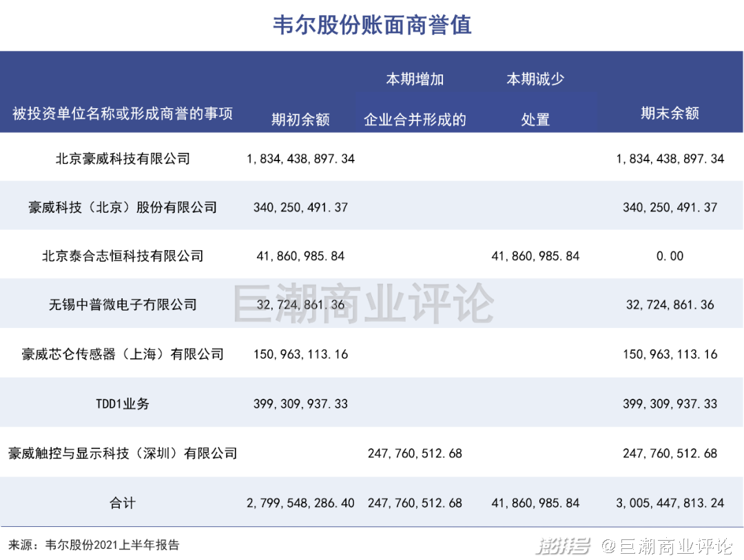Select the 期初余额 column header
Screen dimensions: 744x560
pos(300,119)
